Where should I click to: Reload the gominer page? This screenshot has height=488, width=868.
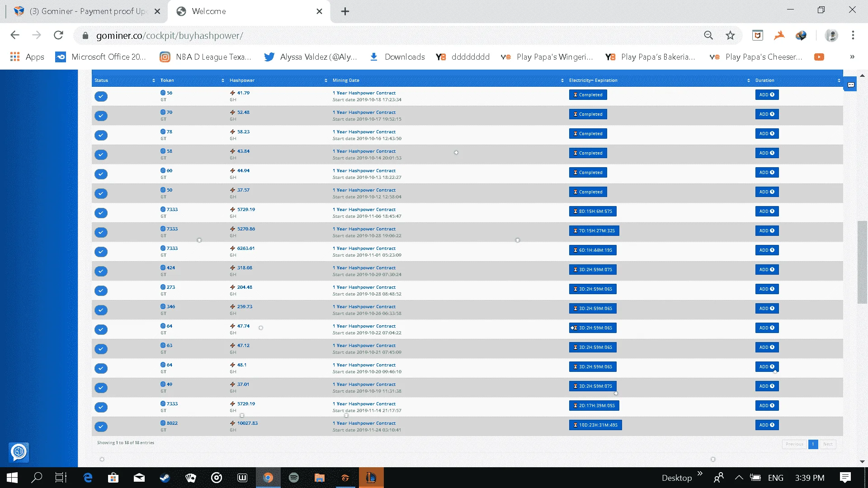pyautogui.click(x=58, y=35)
